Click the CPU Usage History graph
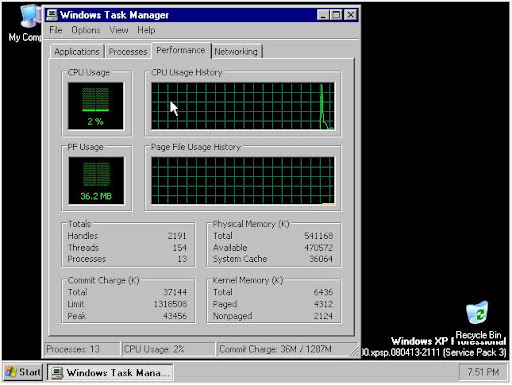Image resolution: width=512 pixels, height=385 pixels. 243,106
